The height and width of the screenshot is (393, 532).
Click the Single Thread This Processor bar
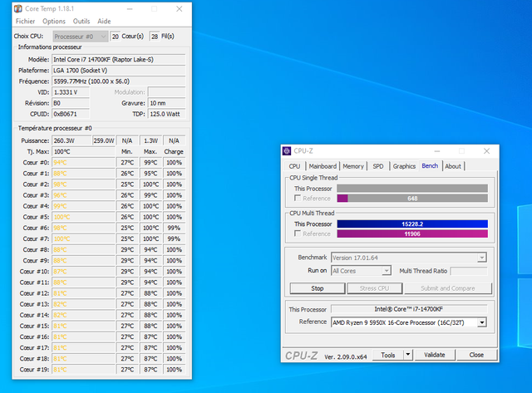click(x=412, y=189)
